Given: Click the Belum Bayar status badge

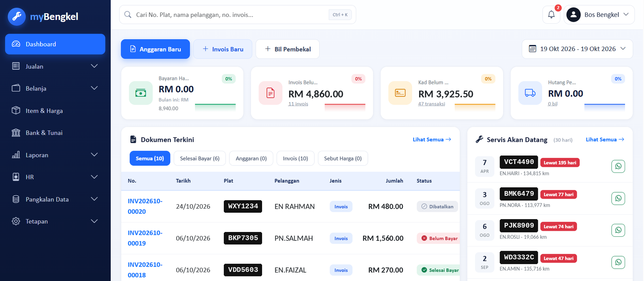Looking at the screenshot, I should tap(439, 238).
